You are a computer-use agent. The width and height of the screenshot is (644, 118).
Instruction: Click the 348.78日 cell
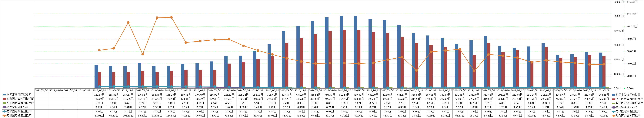pyautogui.click(x=301, y=99)
